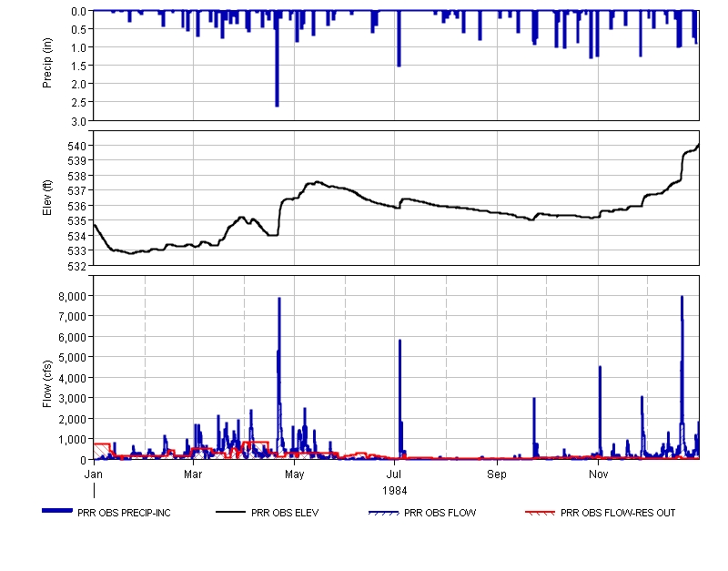Click the Nov label on the time axis
The height and width of the screenshot is (571, 728).
(x=598, y=474)
